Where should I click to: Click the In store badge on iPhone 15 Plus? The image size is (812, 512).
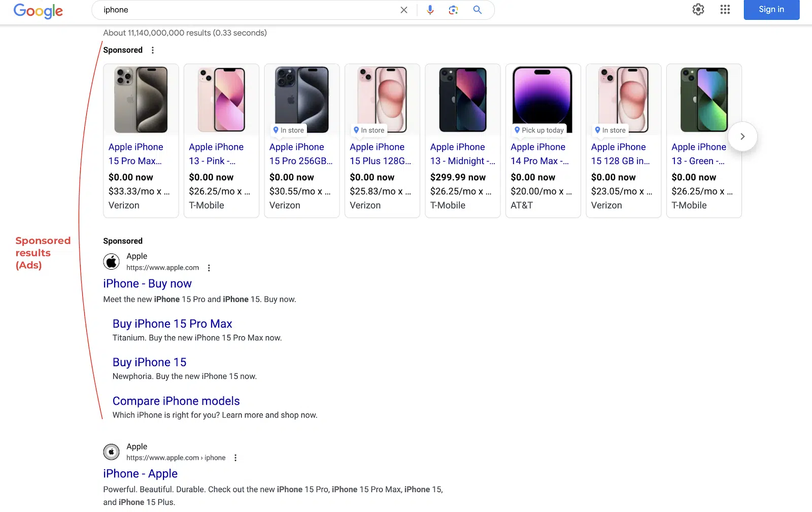click(369, 130)
